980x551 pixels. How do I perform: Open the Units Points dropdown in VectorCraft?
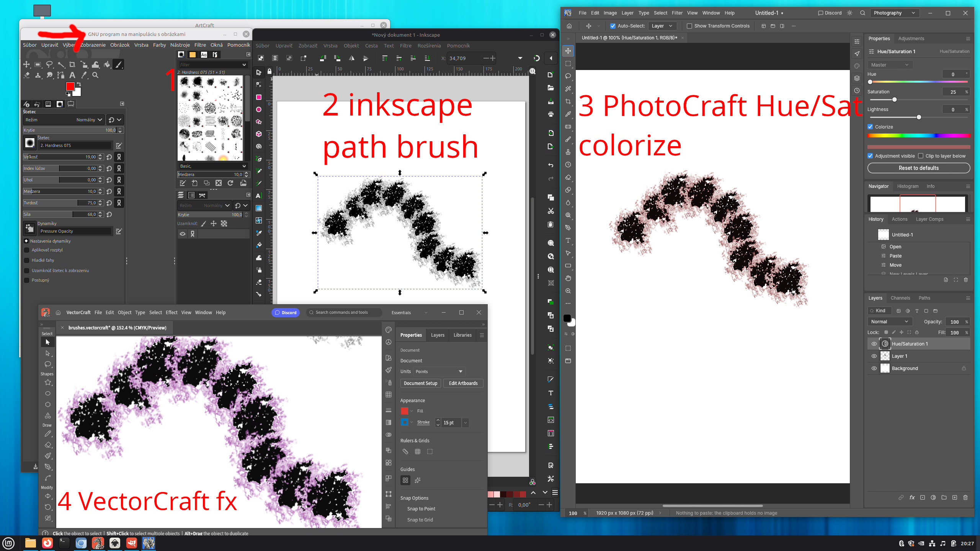click(x=439, y=371)
